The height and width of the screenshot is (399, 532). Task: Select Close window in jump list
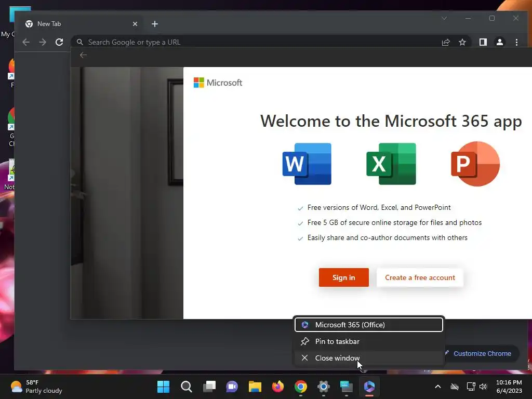point(369,358)
